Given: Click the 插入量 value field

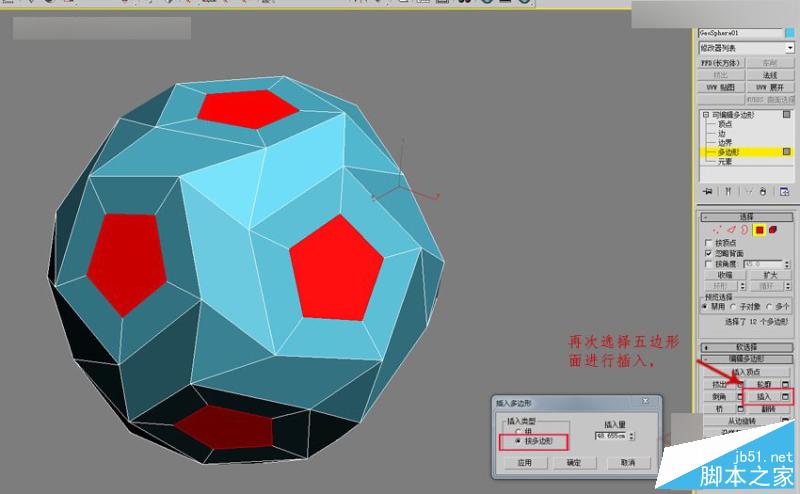Looking at the screenshot, I should (611, 436).
